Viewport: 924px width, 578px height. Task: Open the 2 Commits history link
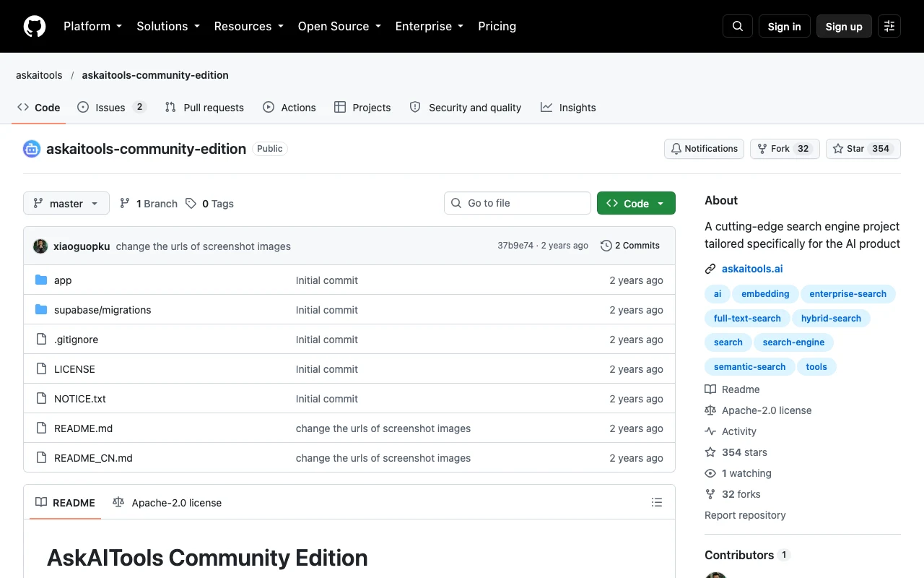[630, 246]
